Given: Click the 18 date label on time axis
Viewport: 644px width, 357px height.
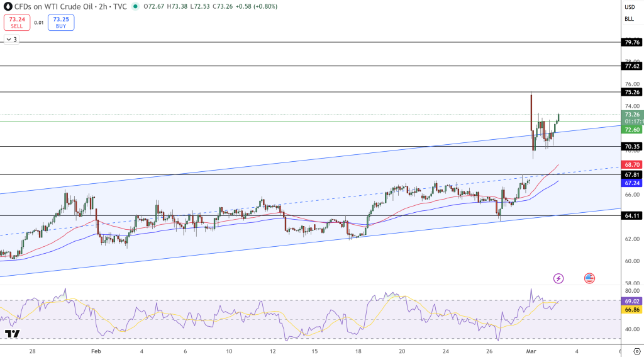Looking at the screenshot, I should [358, 351].
